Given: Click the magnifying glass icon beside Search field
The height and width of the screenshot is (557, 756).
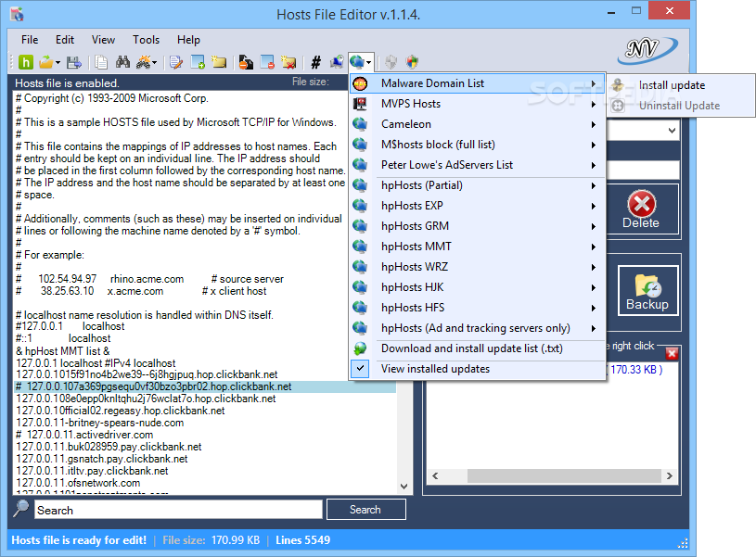Looking at the screenshot, I should (x=20, y=508).
